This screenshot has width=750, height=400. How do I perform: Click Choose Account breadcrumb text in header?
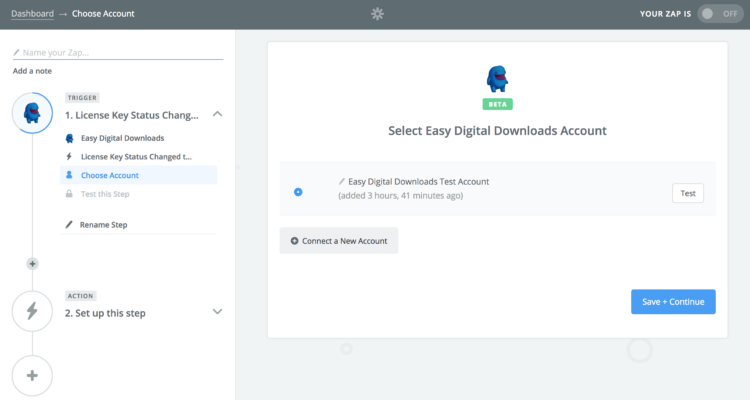[x=103, y=14]
